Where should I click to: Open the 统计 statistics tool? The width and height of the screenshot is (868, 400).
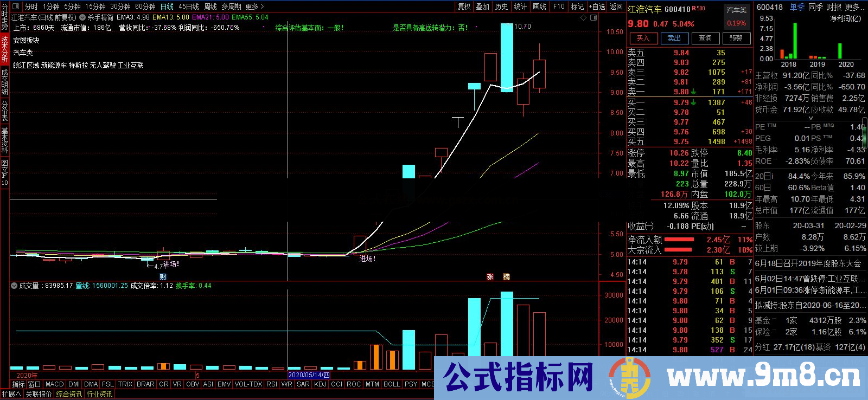click(520, 7)
